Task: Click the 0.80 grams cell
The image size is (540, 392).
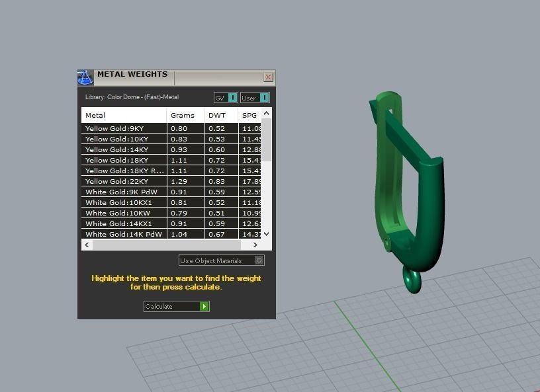Action: coord(185,128)
